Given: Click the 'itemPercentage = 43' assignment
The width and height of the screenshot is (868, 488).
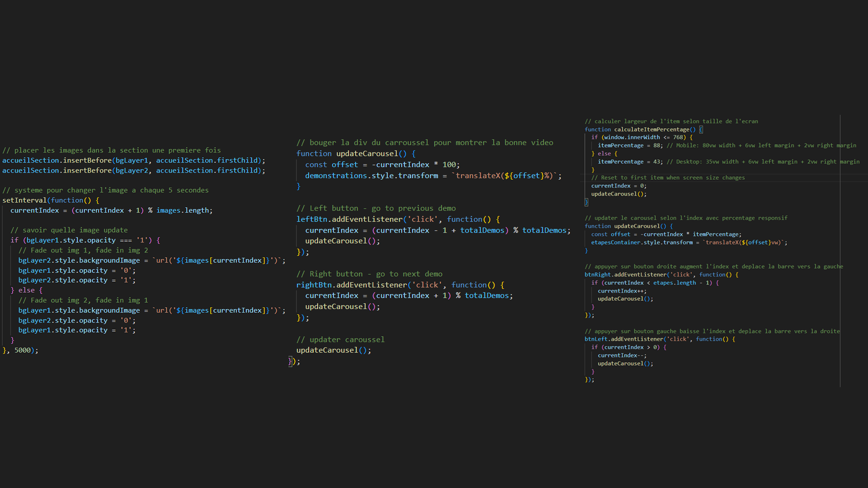Looking at the screenshot, I should tap(630, 162).
